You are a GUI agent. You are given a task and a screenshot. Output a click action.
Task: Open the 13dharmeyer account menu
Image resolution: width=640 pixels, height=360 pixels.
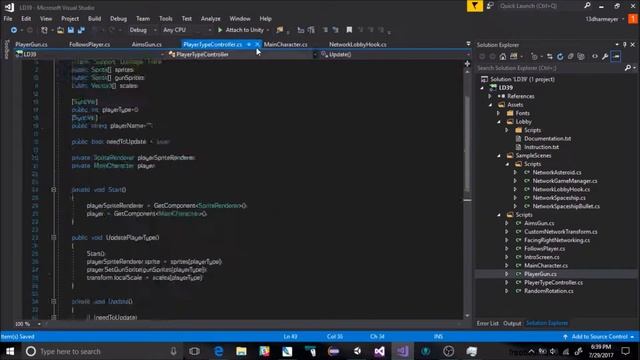pos(604,19)
